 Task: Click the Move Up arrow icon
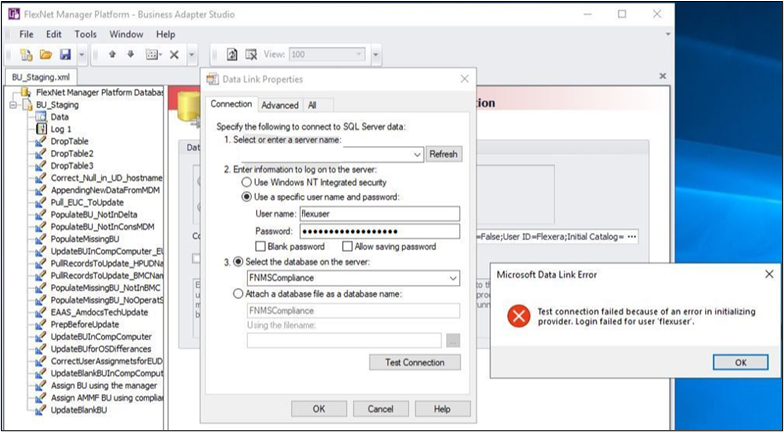coord(113,54)
